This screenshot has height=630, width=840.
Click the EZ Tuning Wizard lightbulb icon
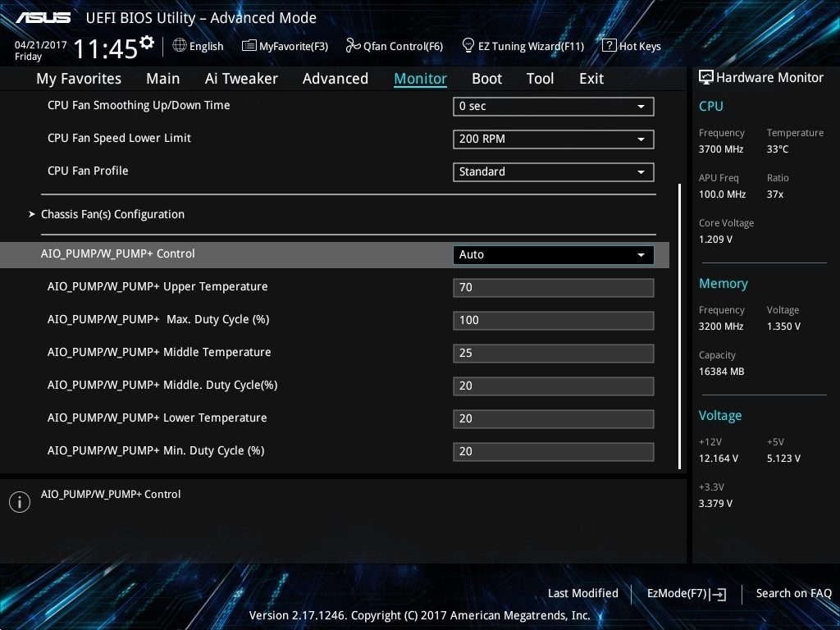(468, 46)
